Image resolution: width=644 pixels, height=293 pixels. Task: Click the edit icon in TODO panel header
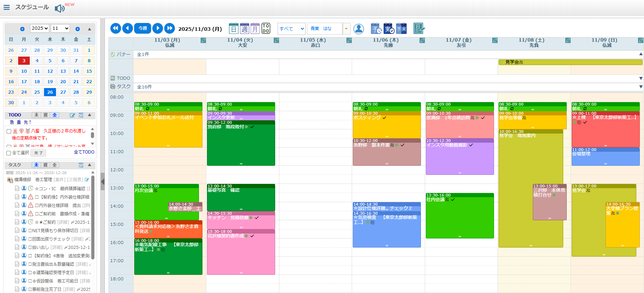pyautogui.click(x=72, y=115)
